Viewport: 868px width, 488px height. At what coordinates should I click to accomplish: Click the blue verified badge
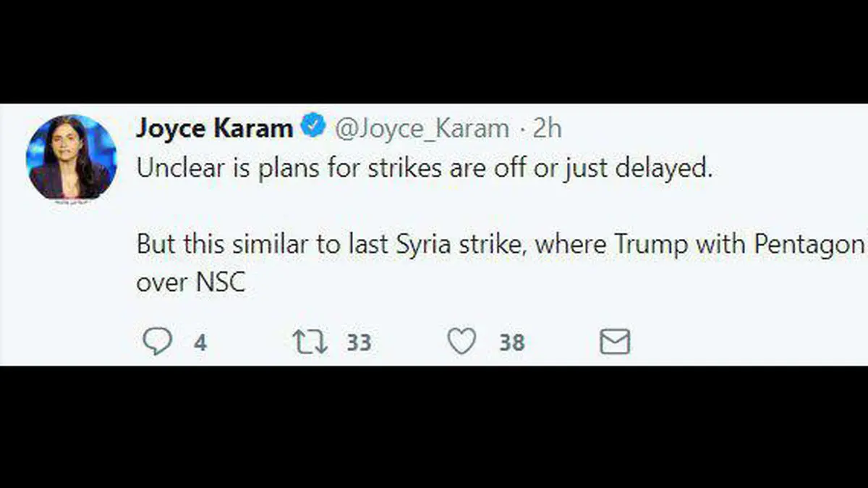312,127
